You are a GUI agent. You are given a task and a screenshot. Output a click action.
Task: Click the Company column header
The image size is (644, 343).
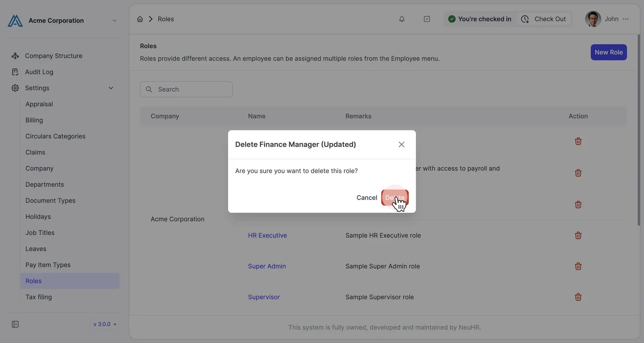(x=165, y=116)
